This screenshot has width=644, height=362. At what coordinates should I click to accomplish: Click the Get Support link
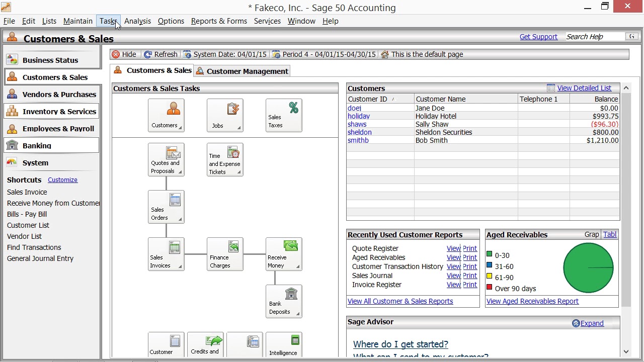[538, 37]
